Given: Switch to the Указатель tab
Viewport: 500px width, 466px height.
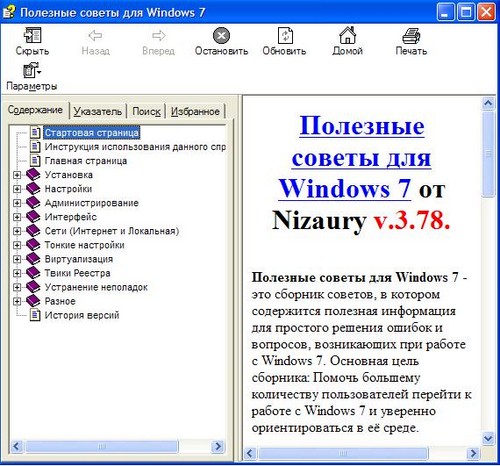Looking at the screenshot, I should point(98,111).
